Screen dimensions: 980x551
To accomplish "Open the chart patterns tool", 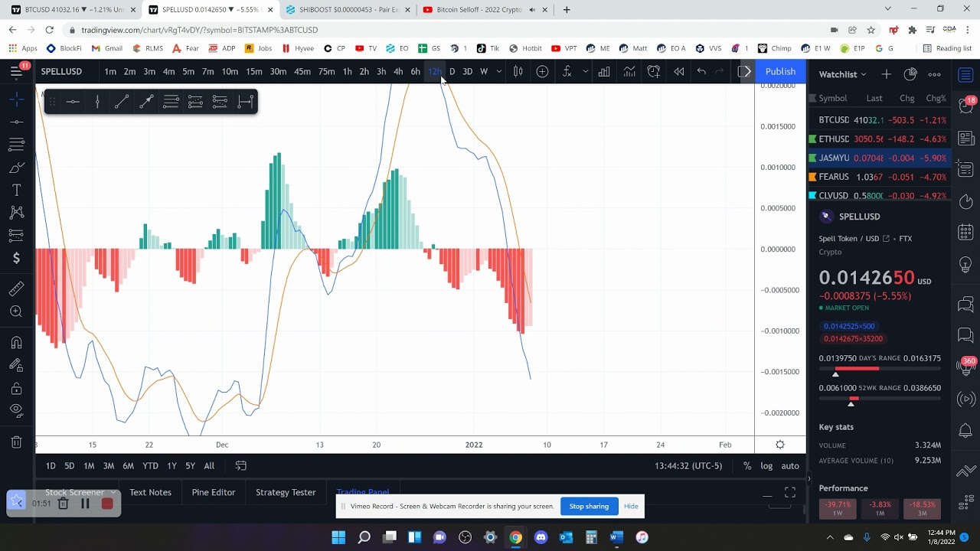I will tap(17, 213).
